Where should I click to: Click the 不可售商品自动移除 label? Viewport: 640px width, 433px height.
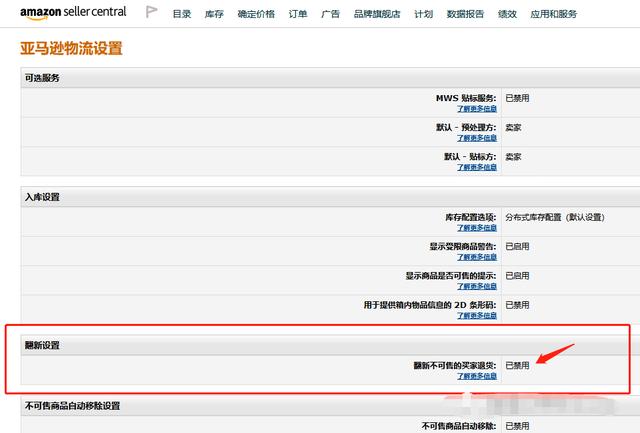coord(459,426)
